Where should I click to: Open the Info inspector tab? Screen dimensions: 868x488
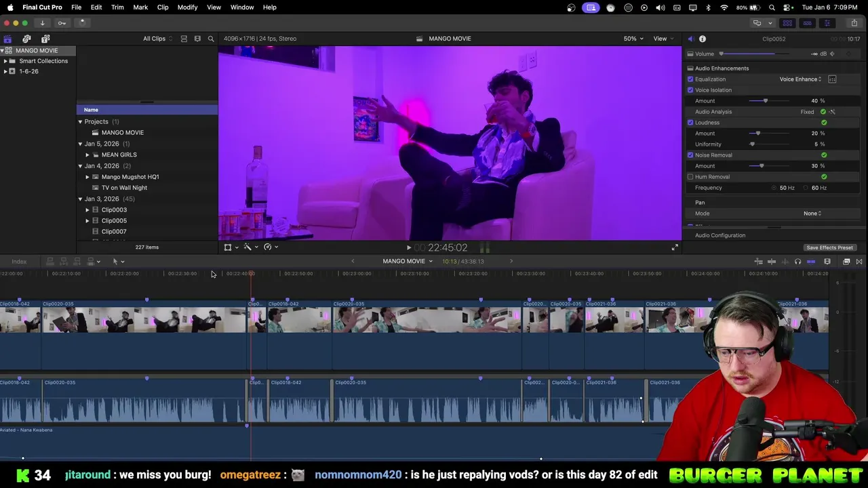click(703, 39)
